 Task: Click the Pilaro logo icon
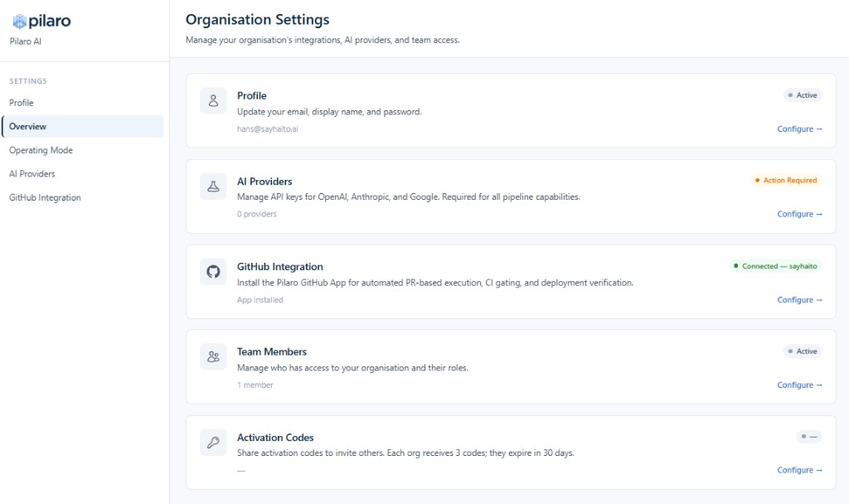19,22
